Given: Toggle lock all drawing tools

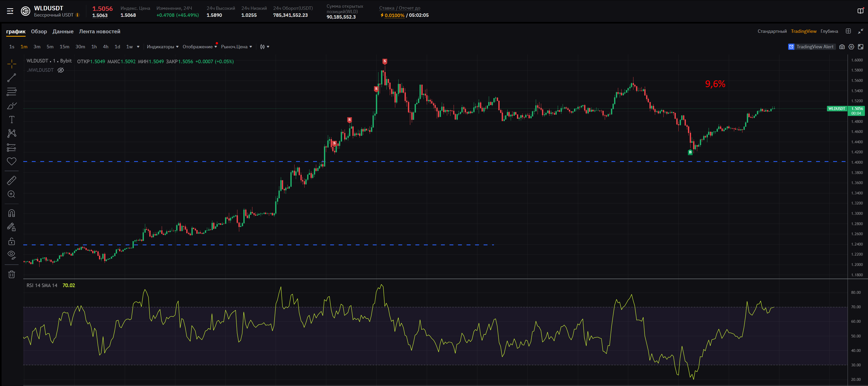Looking at the screenshot, I should pyautogui.click(x=11, y=241).
